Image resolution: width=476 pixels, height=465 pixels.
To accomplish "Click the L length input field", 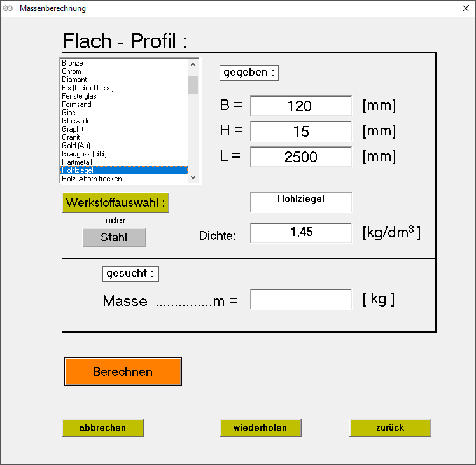I will (x=300, y=156).
